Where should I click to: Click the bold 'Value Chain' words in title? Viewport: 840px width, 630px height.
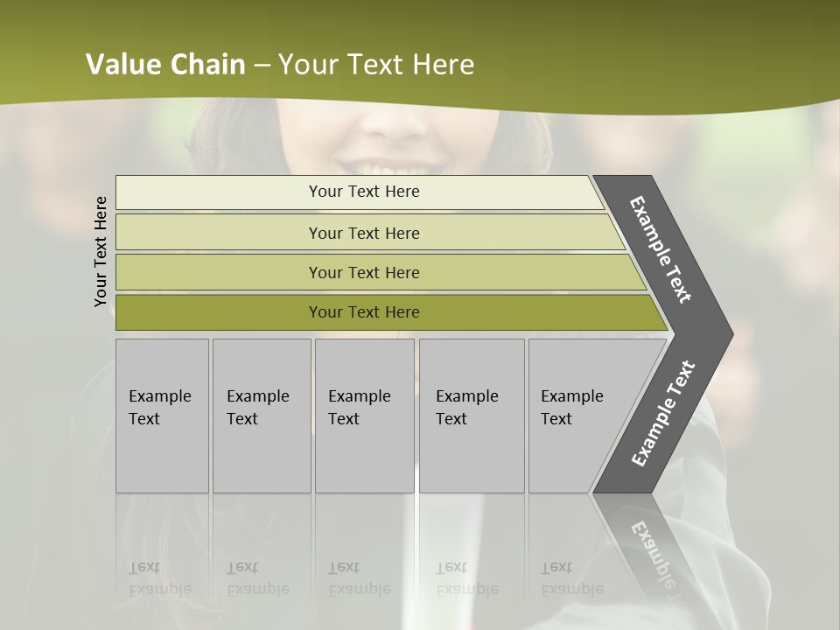coord(165,64)
